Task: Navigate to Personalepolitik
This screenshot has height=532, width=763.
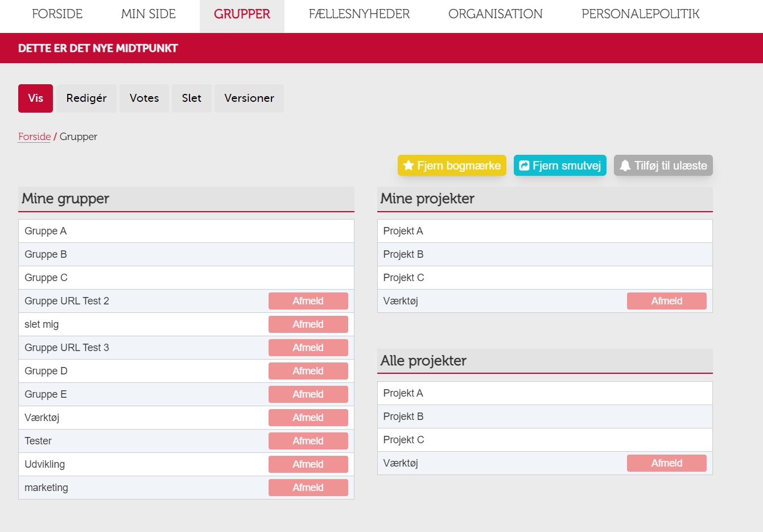Action: (640, 14)
